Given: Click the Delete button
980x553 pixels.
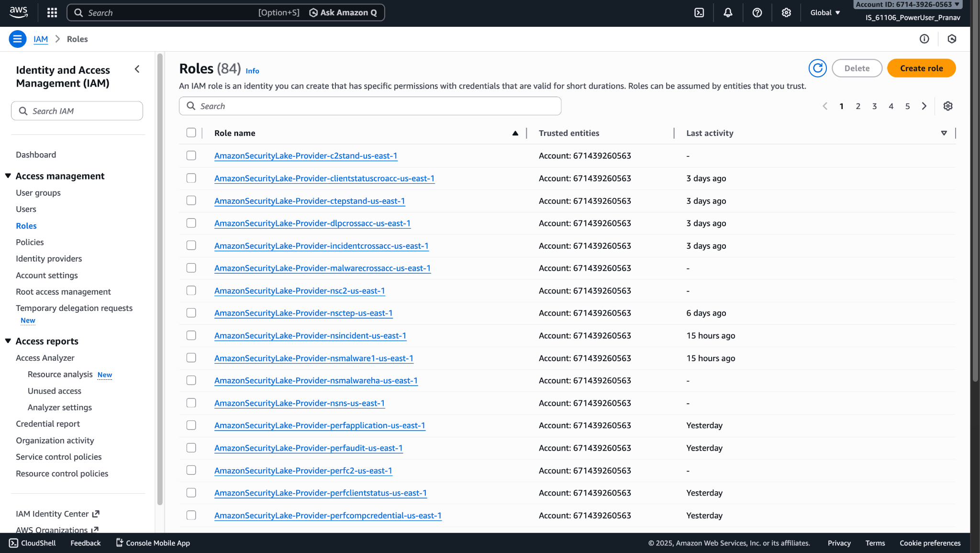Looking at the screenshot, I should coord(857,68).
